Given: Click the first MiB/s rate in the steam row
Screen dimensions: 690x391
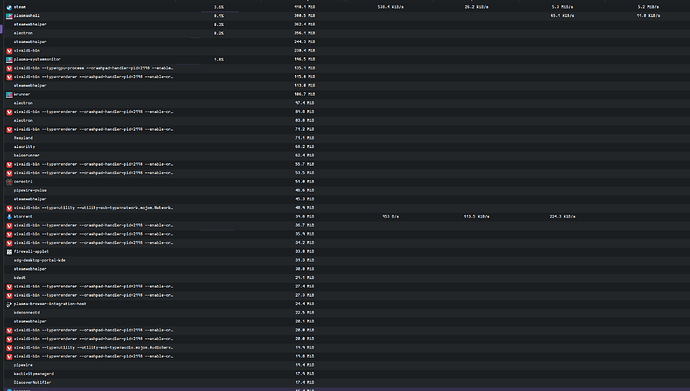Looking at the screenshot, I should [x=562, y=7].
